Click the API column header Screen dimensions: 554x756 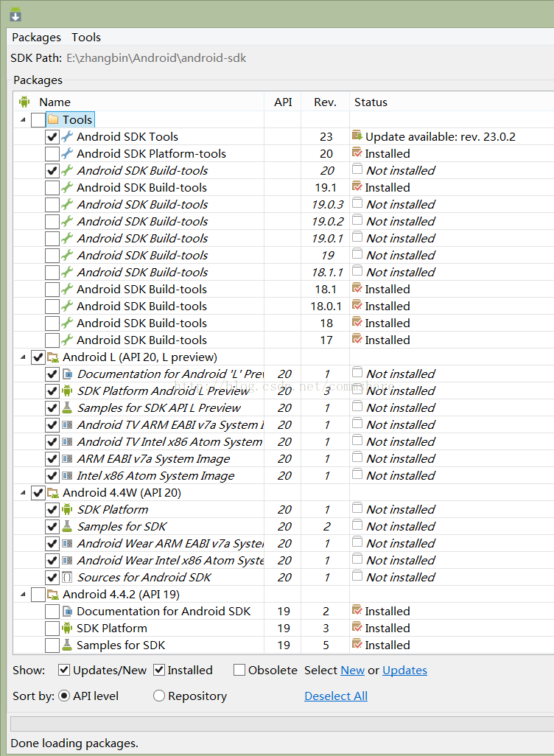click(283, 102)
